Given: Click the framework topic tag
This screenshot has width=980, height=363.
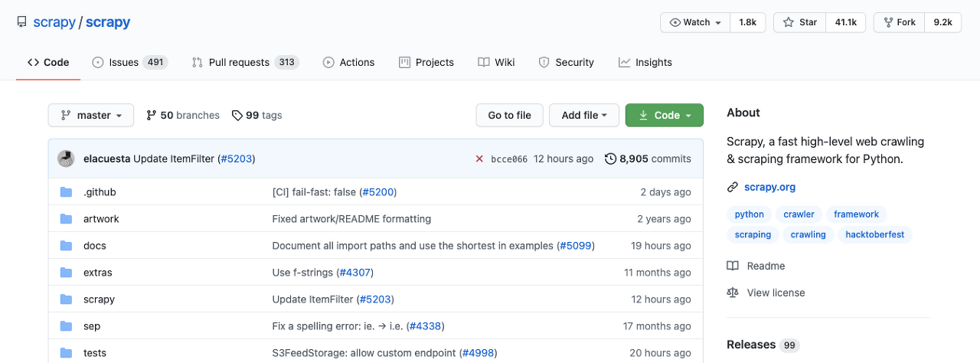Looking at the screenshot, I should pyautogui.click(x=857, y=214).
